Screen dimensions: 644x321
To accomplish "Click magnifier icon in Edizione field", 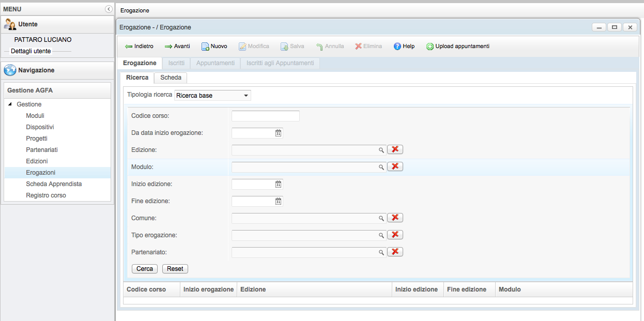I will coord(381,150).
